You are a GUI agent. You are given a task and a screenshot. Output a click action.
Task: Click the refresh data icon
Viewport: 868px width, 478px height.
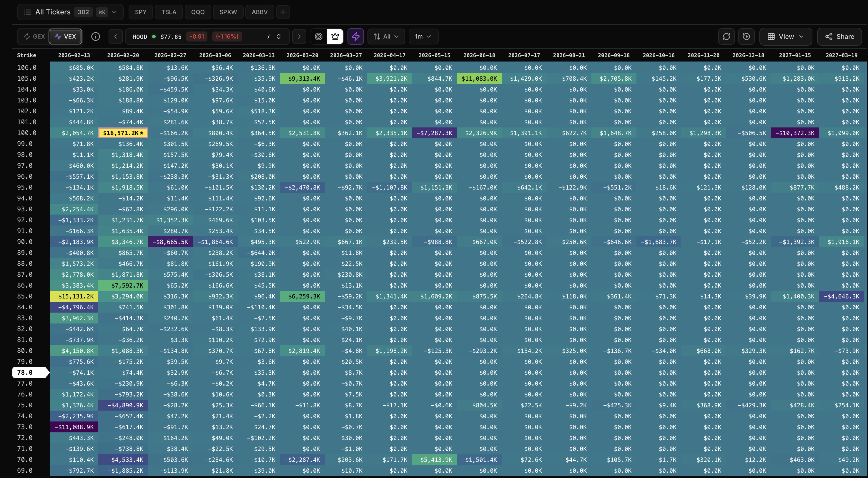click(726, 36)
